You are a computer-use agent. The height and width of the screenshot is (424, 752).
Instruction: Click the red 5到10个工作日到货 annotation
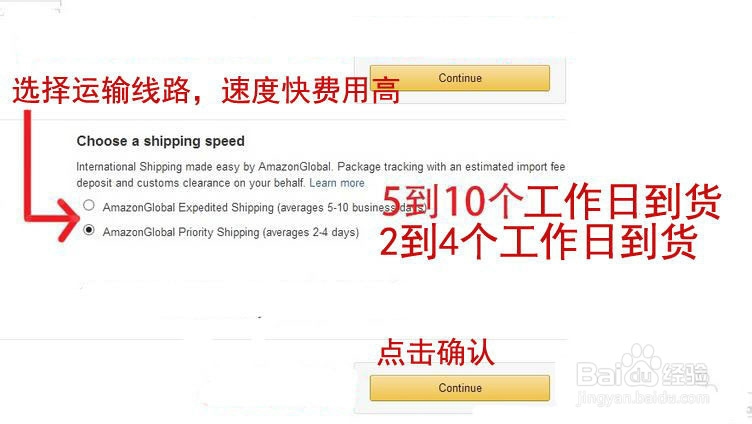click(x=552, y=201)
